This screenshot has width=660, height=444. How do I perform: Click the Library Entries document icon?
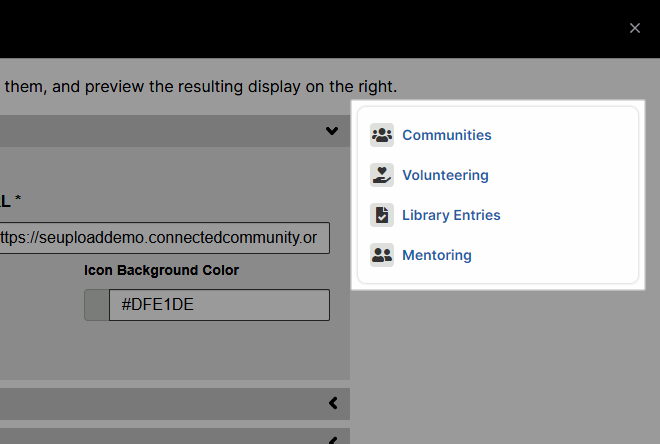coord(382,215)
